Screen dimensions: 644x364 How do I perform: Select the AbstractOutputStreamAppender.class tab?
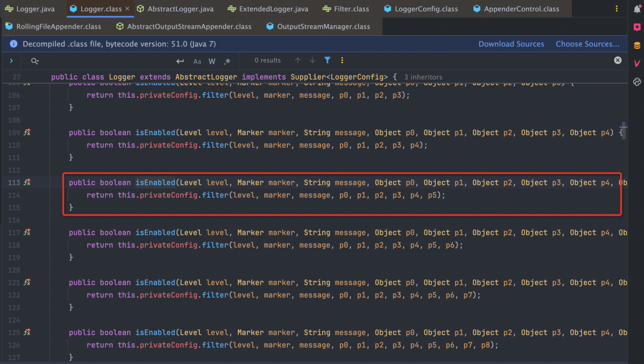(x=184, y=26)
